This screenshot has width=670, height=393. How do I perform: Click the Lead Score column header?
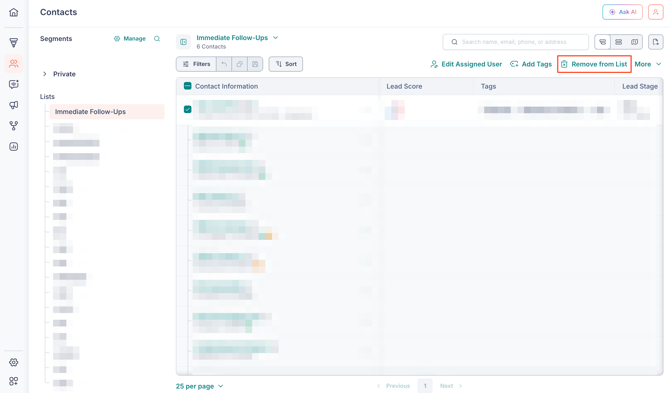coord(404,86)
